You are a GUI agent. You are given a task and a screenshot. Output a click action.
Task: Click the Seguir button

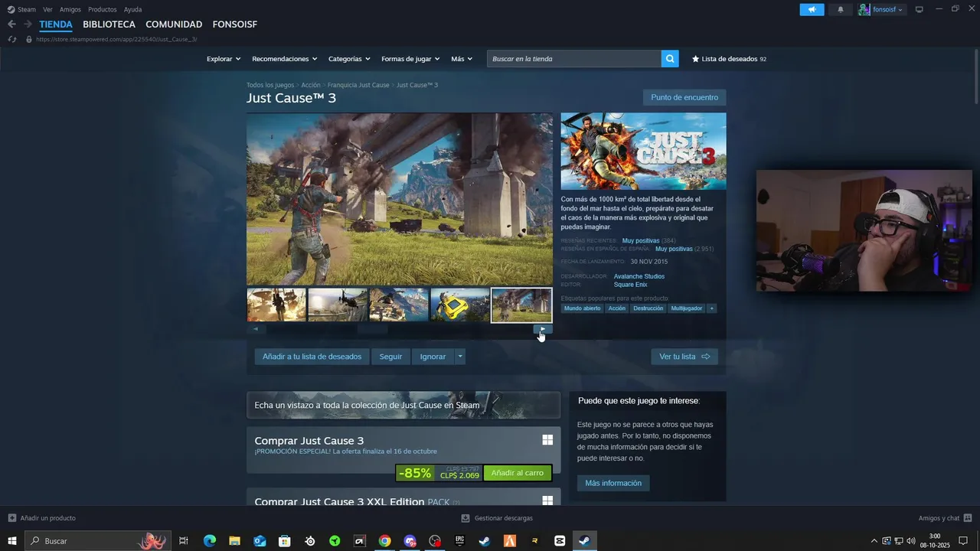[x=390, y=357]
